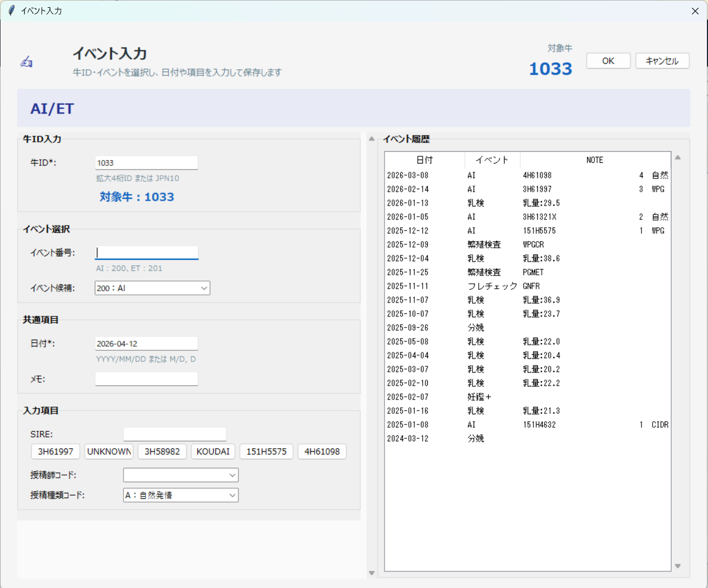Select history row 2024-03-12 分娩

click(x=527, y=438)
